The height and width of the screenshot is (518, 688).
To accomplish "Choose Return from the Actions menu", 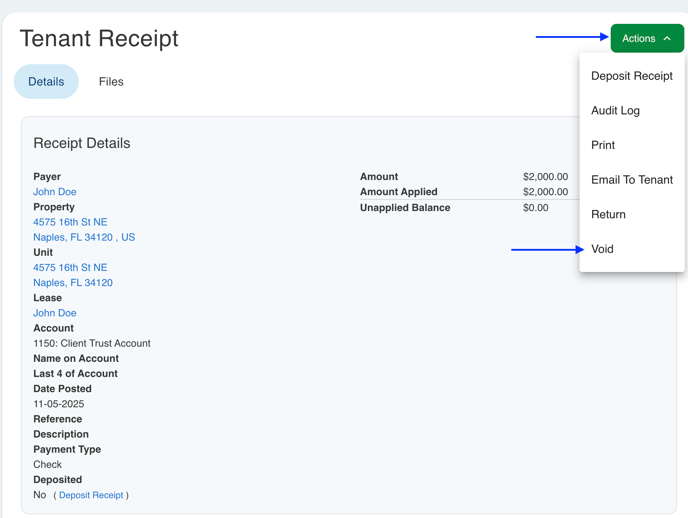I will 608,214.
